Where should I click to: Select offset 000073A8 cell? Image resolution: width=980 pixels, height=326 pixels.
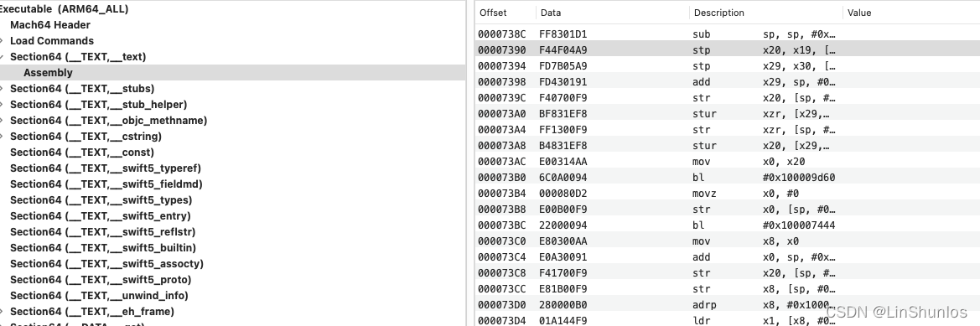tap(502, 145)
